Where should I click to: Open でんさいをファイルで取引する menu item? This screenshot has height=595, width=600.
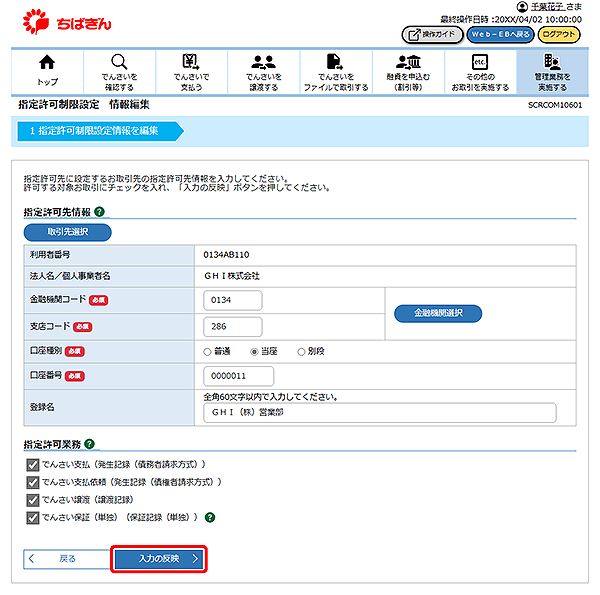336,72
